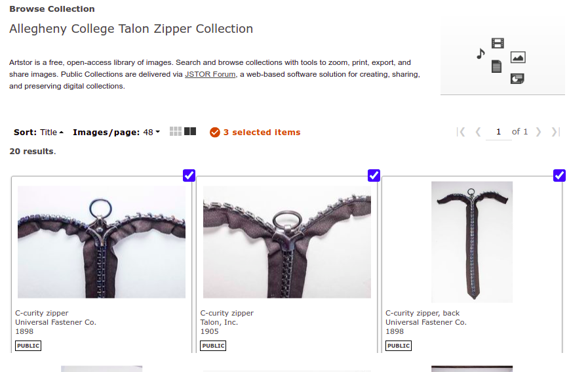Open the full-length zipper back thumbnail
The height and width of the screenshot is (372, 588).
pos(472,242)
